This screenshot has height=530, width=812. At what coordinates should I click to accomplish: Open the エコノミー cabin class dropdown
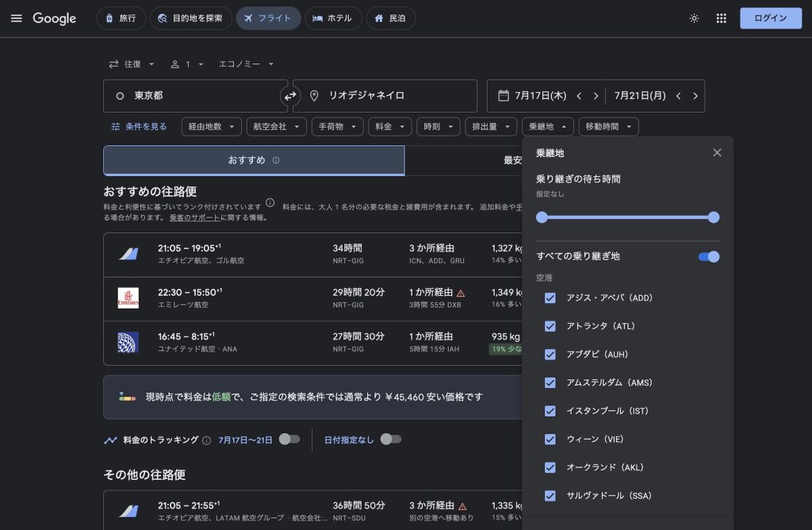pyautogui.click(x=246, y=64)
